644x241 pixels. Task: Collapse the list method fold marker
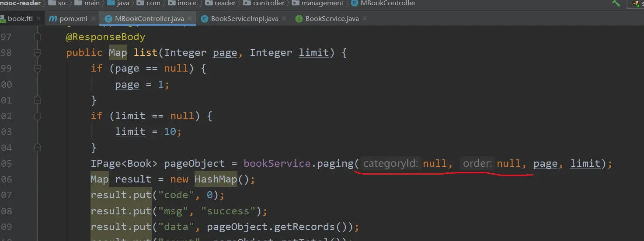click(37, 53)
